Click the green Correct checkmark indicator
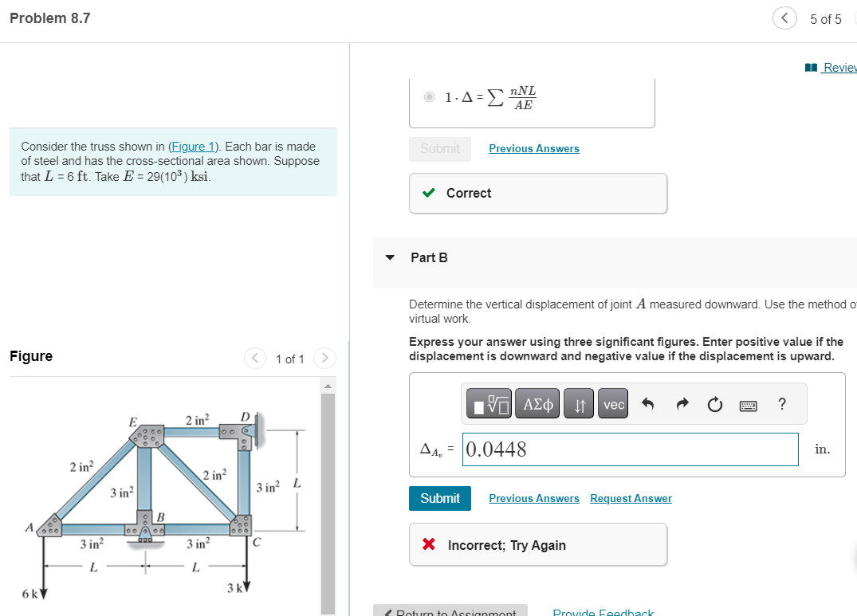Viewport: 857px width, 616px height. pyautogui.click(x=428, y=193)
